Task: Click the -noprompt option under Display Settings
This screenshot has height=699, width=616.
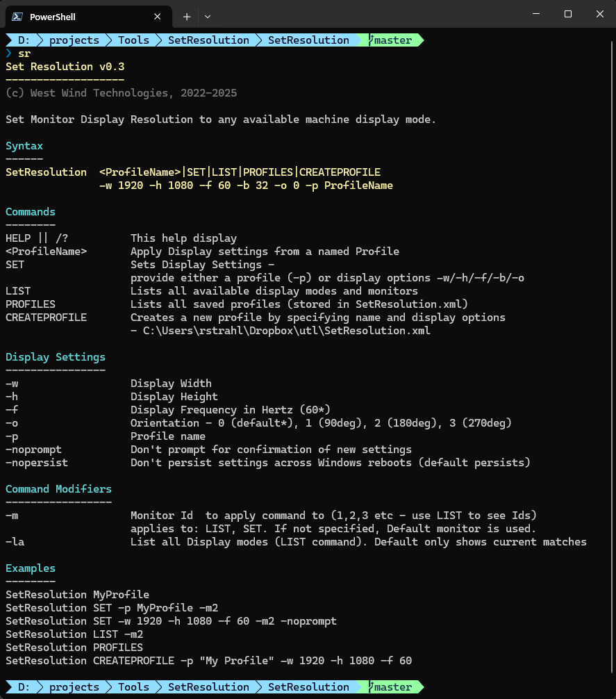Action: pyautogui.click(x=33, y=449)
